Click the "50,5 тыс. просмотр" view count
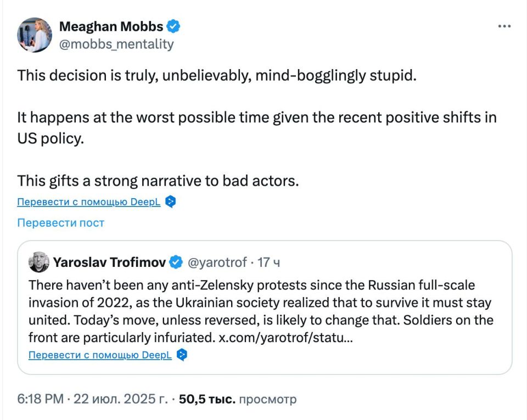This screenshot has height=420, width=527. [x=238, y=399]
